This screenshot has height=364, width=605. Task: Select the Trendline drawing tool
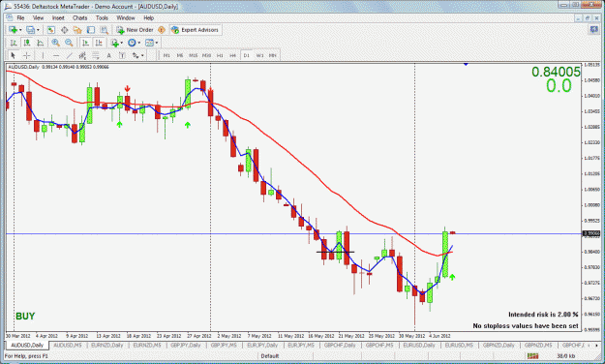click(69, 55)
